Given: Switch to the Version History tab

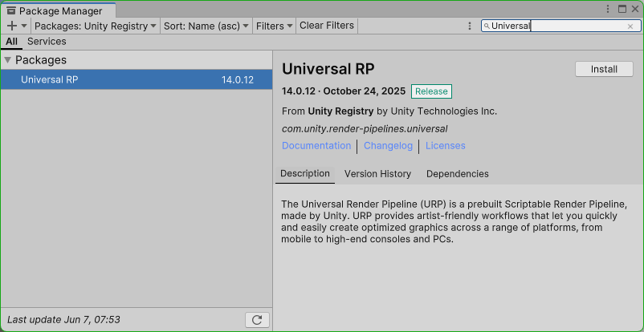Looking at the screenshot, I should point(377,174).
